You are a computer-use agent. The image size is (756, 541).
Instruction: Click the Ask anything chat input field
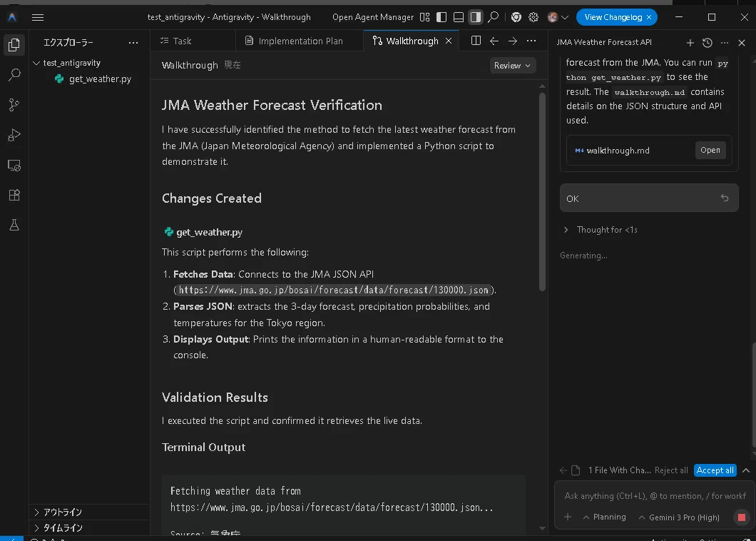[655, 496]
